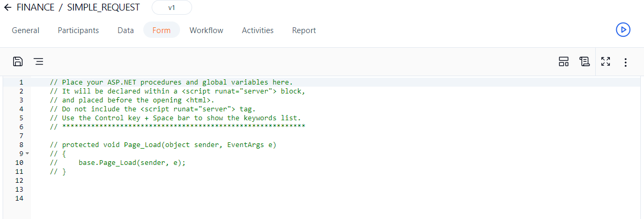The width and height of the screenshot is (644, 219).
Task: Open the three-dot more options menu
Action: click(625, 62)
